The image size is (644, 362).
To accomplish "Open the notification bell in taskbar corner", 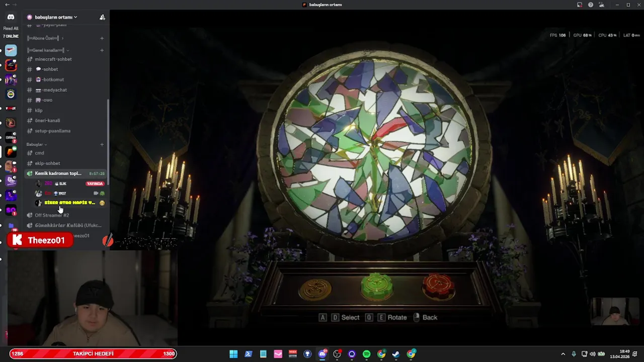I will [x=635, y=354].
